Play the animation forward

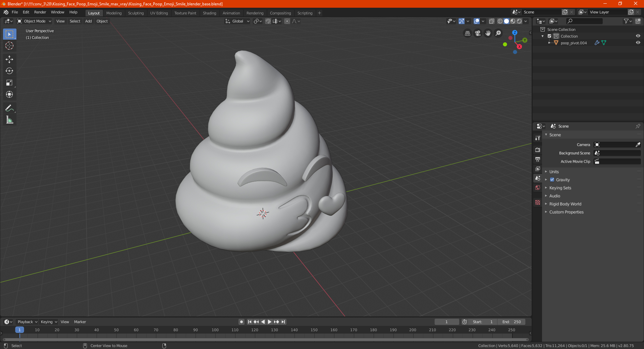269,322
